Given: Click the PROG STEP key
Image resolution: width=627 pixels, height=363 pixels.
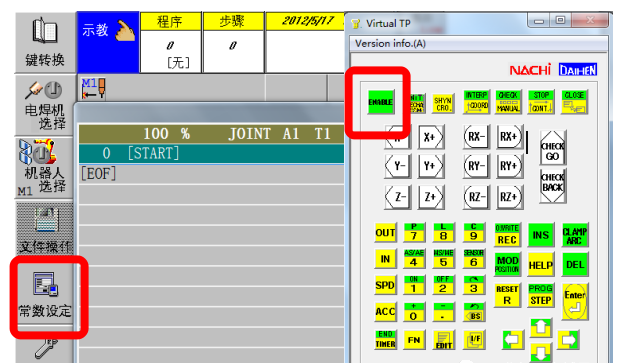Looking at the screenshot, I should [541, 295].
